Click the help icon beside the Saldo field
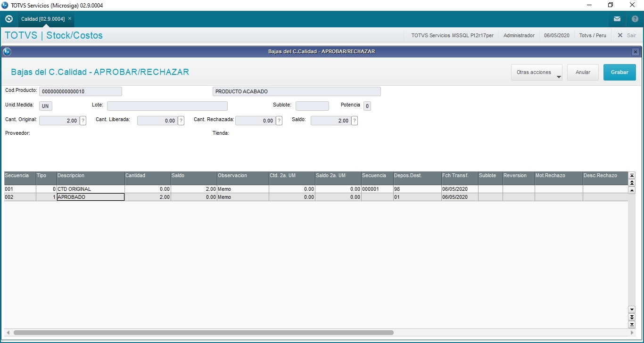 pos(355,121)
